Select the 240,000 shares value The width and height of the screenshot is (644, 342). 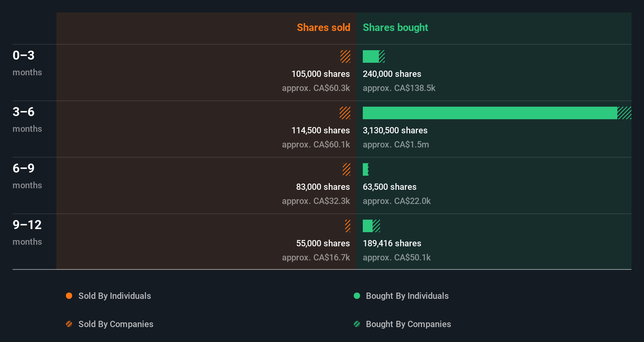(x=392, y=74)
